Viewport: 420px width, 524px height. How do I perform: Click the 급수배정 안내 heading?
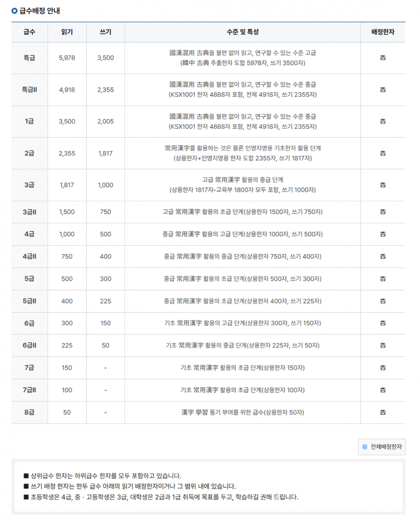[x=39, y=11]
